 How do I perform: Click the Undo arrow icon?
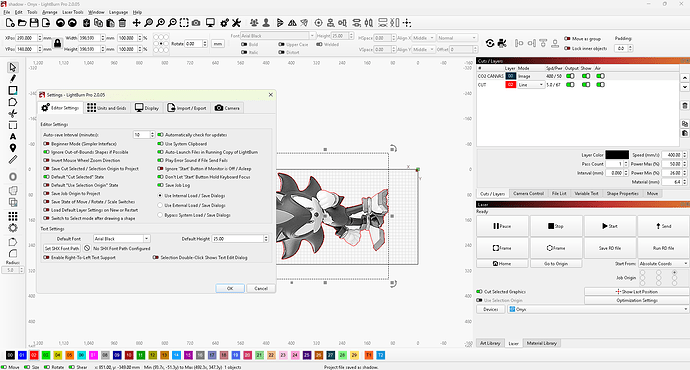coord(60,23)
